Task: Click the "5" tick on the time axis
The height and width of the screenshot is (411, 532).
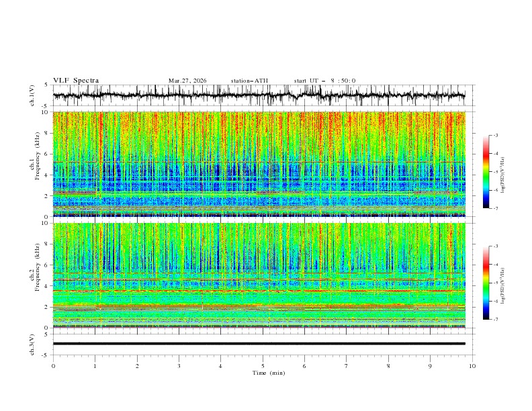Action: [263, 366]
